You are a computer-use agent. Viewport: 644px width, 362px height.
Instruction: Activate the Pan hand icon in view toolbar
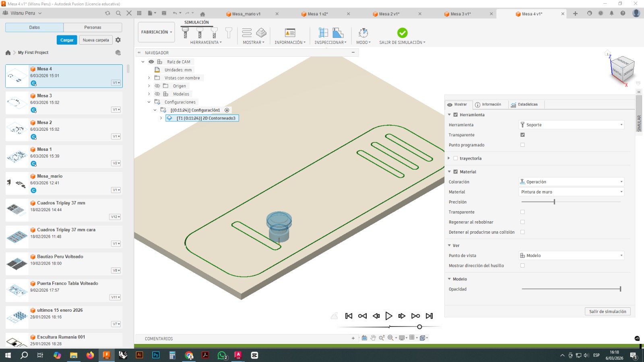373,338
